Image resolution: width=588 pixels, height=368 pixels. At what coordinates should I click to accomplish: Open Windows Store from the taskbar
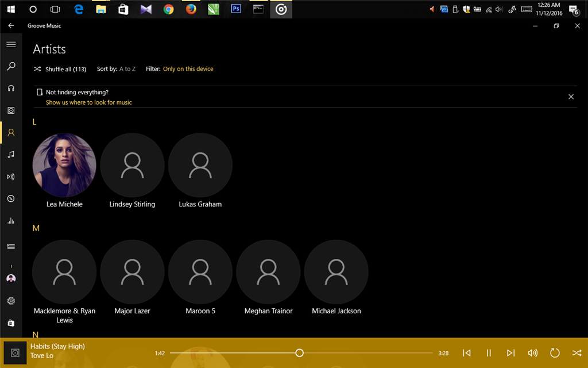coord(123,9)
